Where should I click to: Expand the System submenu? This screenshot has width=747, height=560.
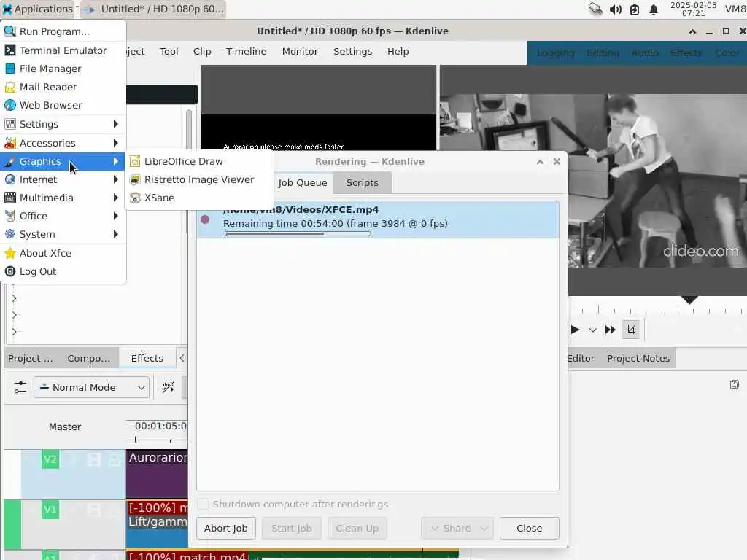(x=63, y=234)
